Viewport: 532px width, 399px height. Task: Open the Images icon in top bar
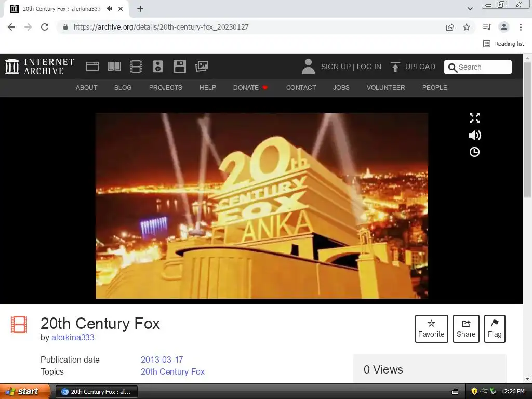click(x=202, y=66)
